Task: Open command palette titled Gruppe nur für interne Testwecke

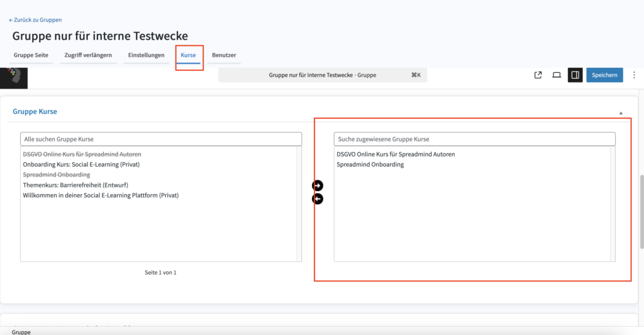Action: (322, 75)
